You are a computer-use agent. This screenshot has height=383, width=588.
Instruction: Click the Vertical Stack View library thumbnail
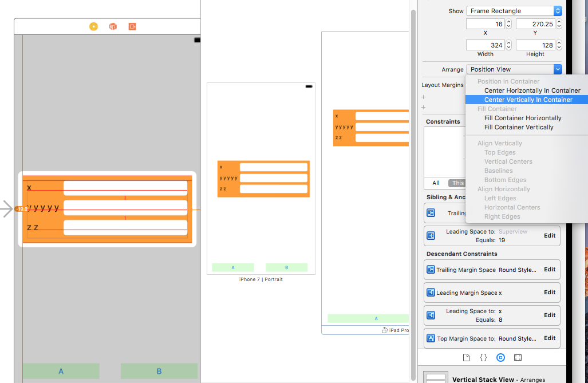click(x=436, y=377)
